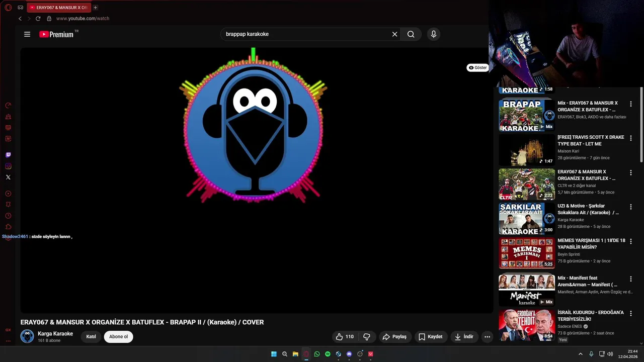The height and width of the screenshot is (362, 644).
Task: Open Discord from the taskbar
Action: tap(349, 354)
